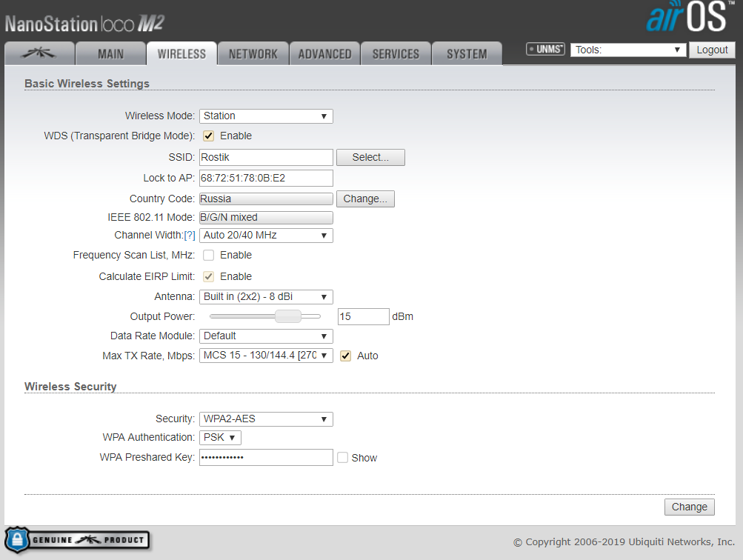This screenshot has height=560, width=743.
Task: Switch to the WIRELESS tab
Action: click(x=181, y=53)
